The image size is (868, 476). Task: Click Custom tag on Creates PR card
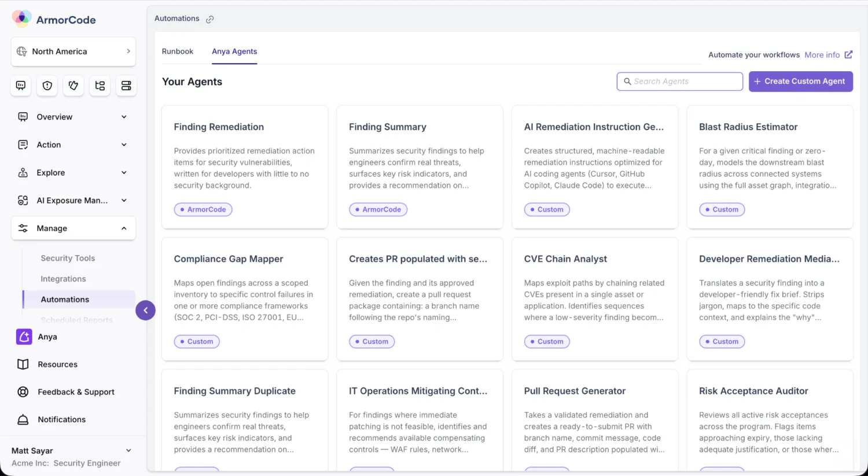(372, 341)
